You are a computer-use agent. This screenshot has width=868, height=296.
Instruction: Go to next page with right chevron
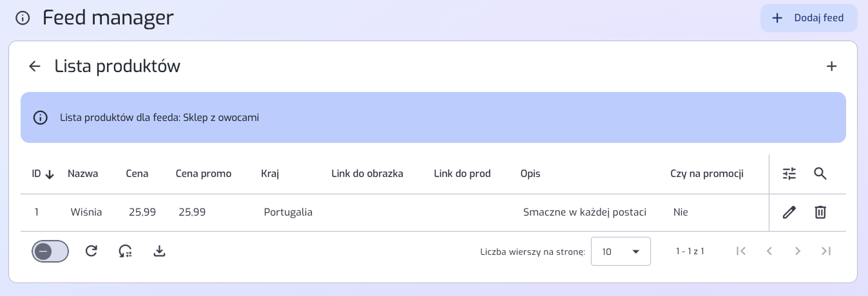tap(798, 251)
